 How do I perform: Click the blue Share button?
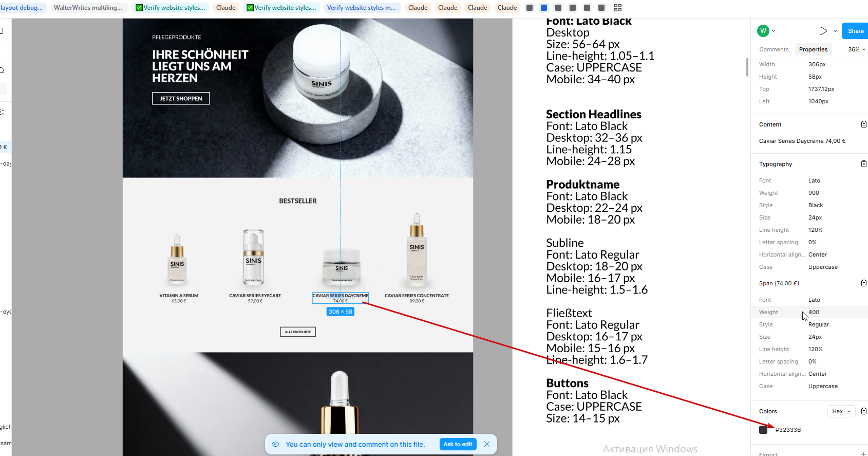click(x=855, y=31)
